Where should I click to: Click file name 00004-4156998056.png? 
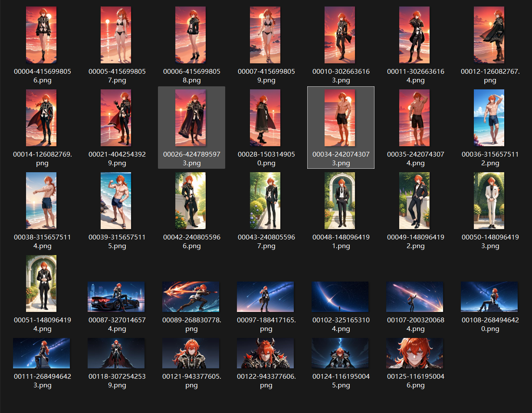(x=42, y=76)
